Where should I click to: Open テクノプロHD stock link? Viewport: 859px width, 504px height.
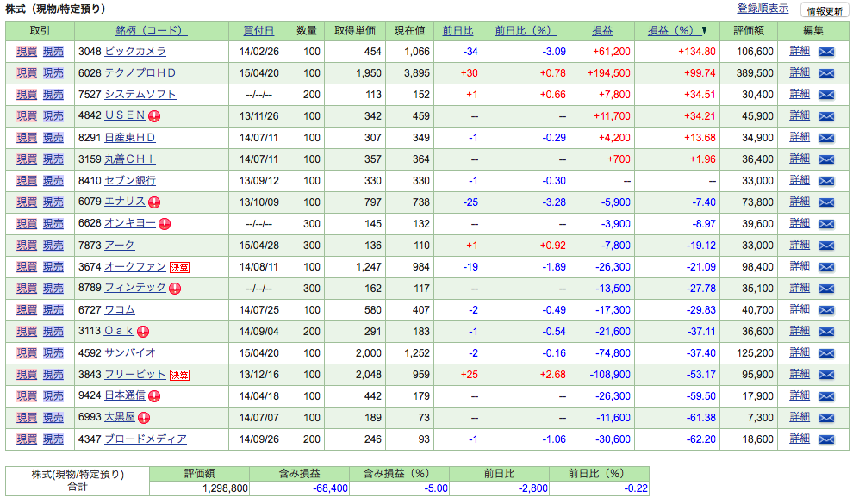pos(140,73)
